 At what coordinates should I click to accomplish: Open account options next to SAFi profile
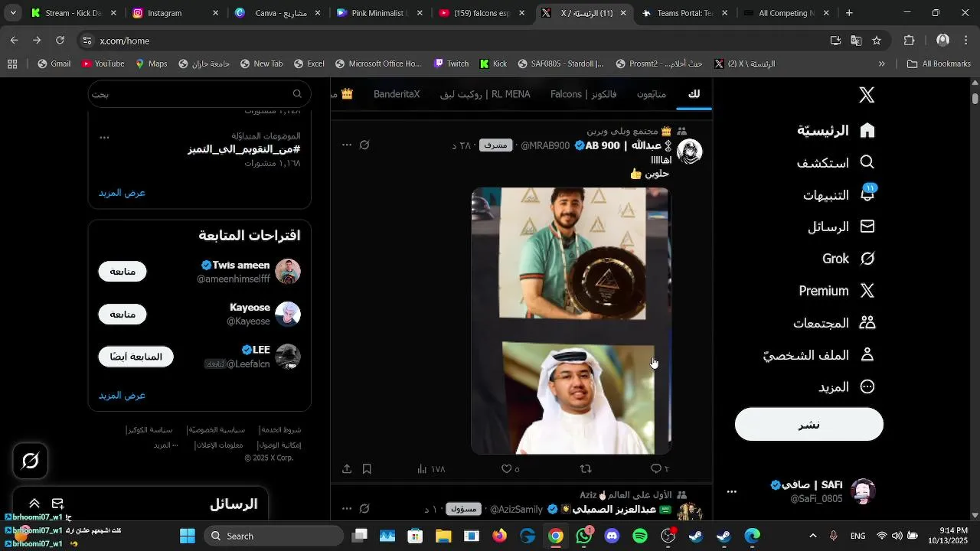[732, 491]
